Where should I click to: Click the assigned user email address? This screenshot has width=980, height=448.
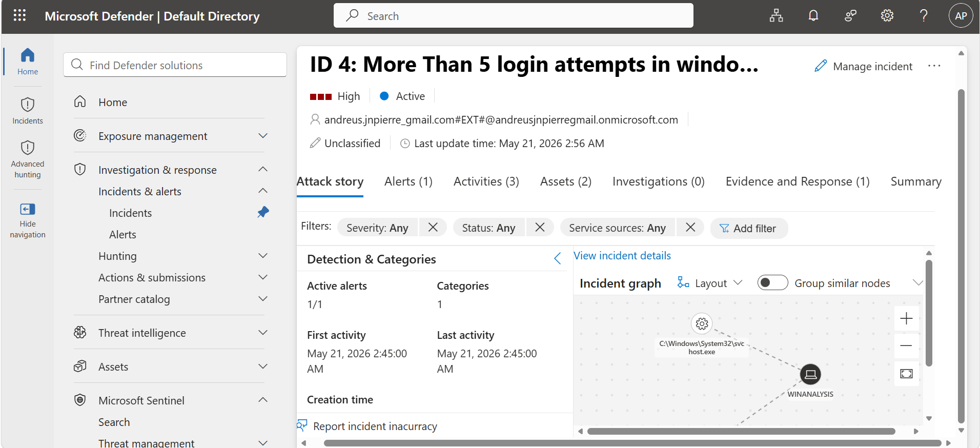point(501,119)
